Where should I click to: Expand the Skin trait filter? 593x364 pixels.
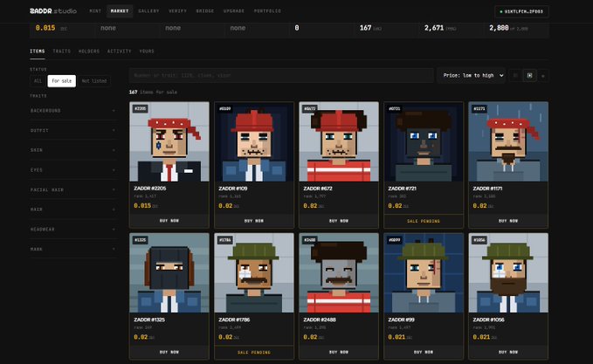[73, 150]
